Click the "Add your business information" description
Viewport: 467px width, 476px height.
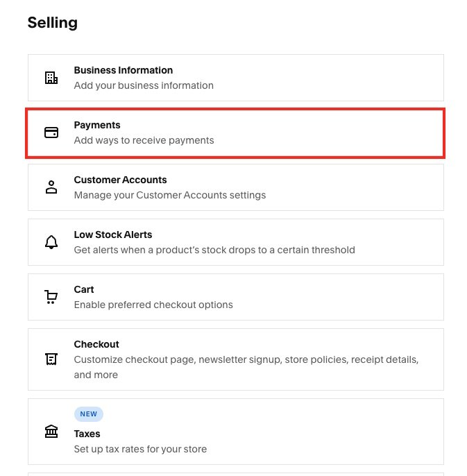pyautogui.click(x=144, y=85)
